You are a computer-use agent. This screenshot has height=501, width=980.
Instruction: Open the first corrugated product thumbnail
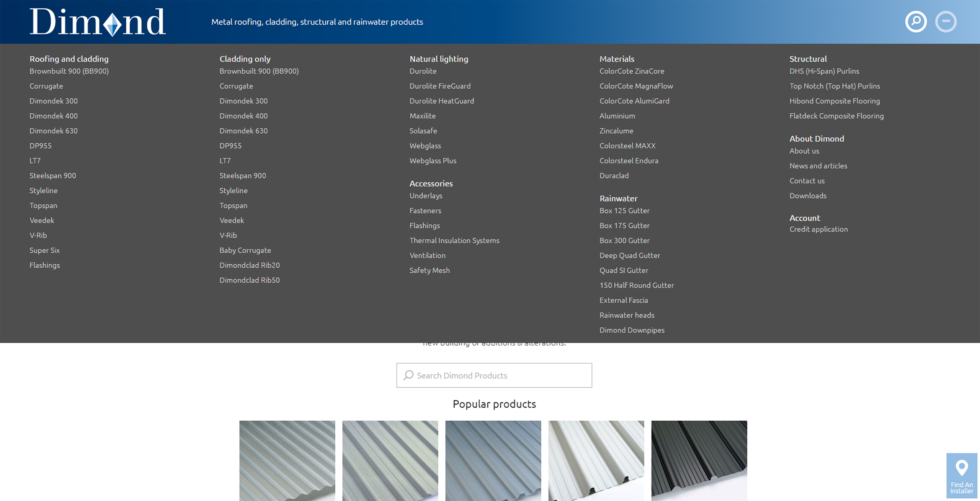pos(287,461)
